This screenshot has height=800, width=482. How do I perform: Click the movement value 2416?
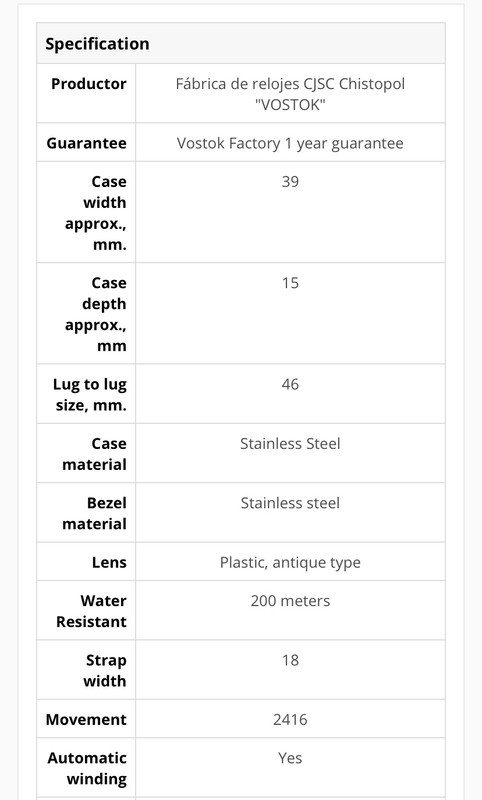(x=290, y=719)
